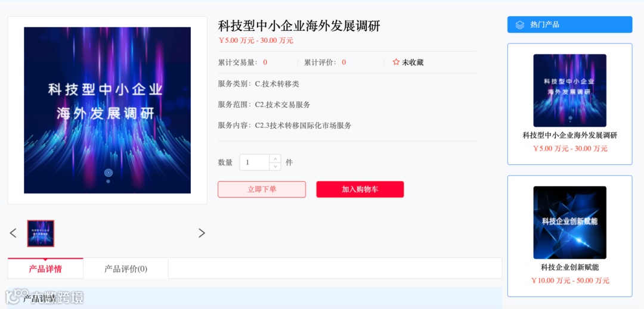644x309 pixels.
Task: Open the 产品详情 tab
Action: [45, 269]
